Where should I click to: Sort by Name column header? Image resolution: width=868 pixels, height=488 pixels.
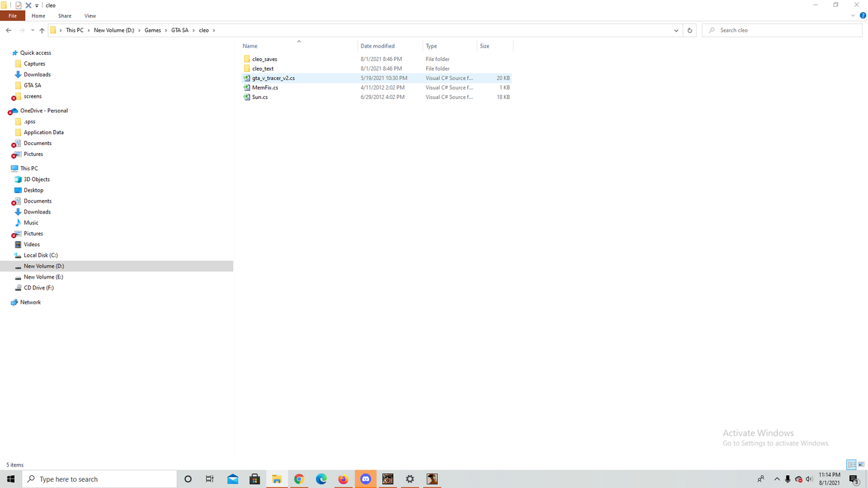(250, 46)
